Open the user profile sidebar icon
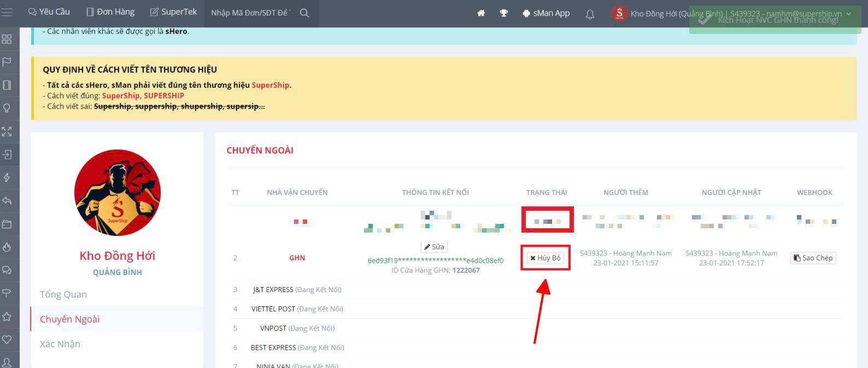The height and width of the screenshot is (368, 868). (7, 362)
